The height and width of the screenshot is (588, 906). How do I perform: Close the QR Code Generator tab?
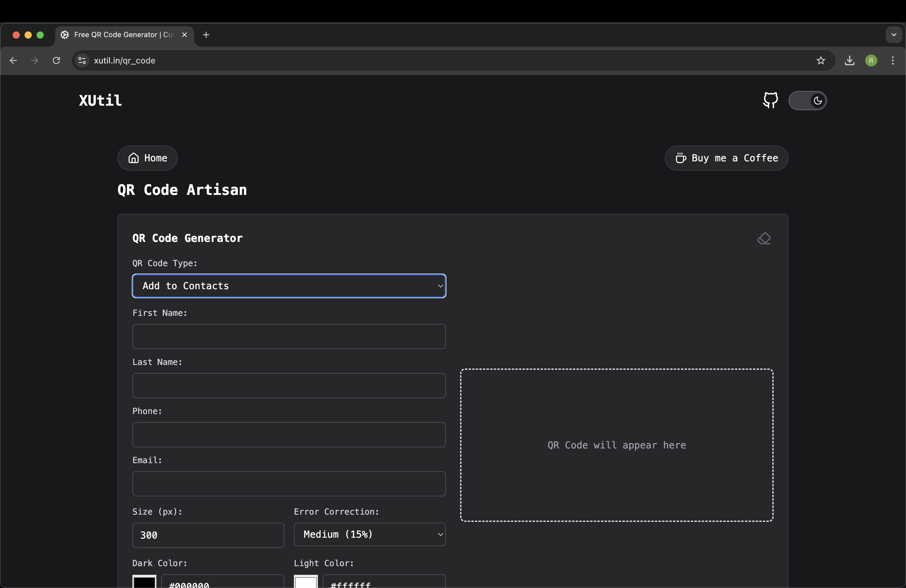185,35
